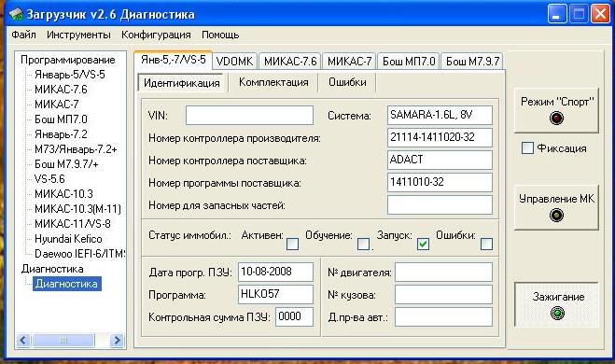Switch to the Бош М7.9.7 tab
Viewport: 615px width, 364px height.
[472, 62]
